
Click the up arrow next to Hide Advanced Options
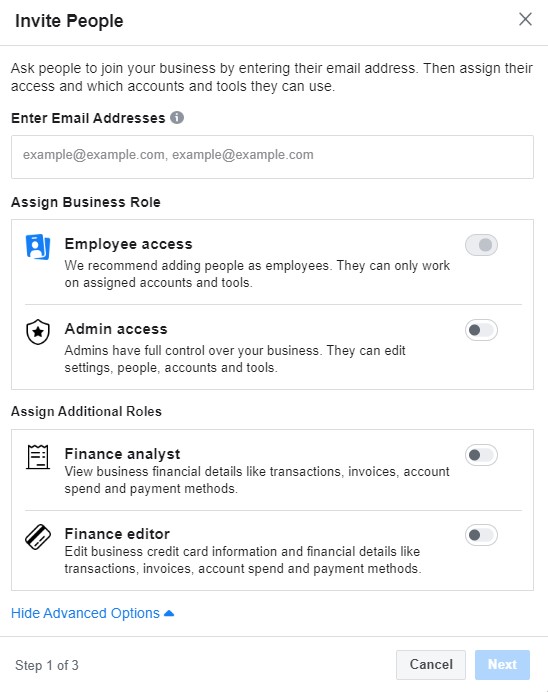(x=169, y=613)
